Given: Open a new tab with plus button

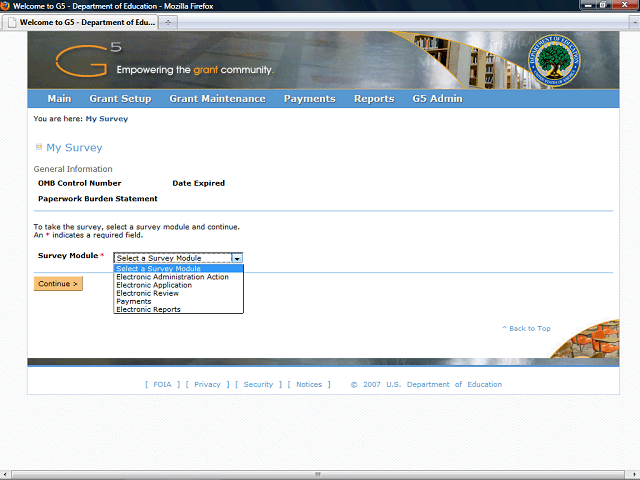Looking at the screenshot, I should 168,22.
